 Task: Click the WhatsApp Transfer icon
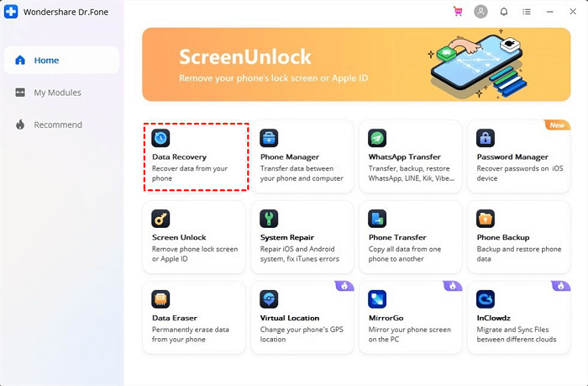(x=377, y=138)
